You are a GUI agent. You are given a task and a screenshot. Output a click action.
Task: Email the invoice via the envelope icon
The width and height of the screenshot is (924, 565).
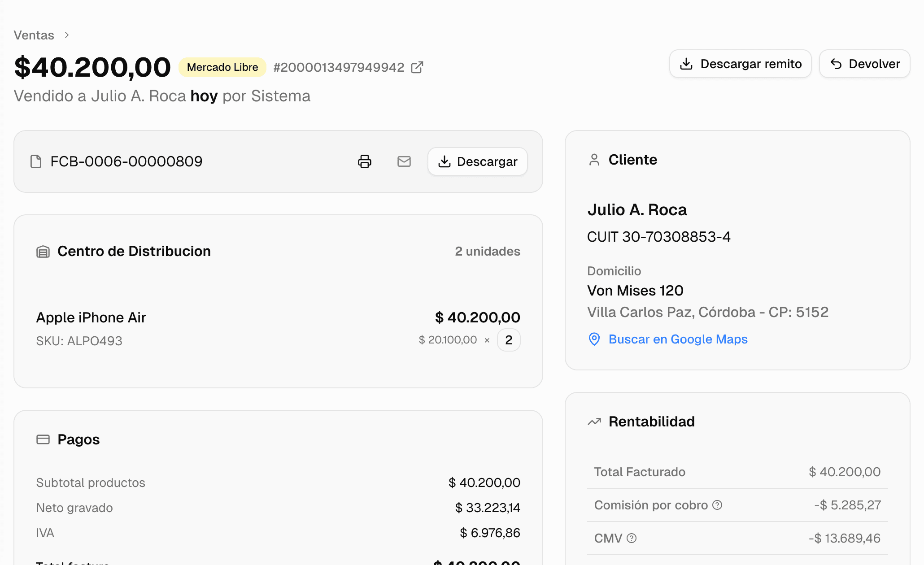[x=404, y=161]
